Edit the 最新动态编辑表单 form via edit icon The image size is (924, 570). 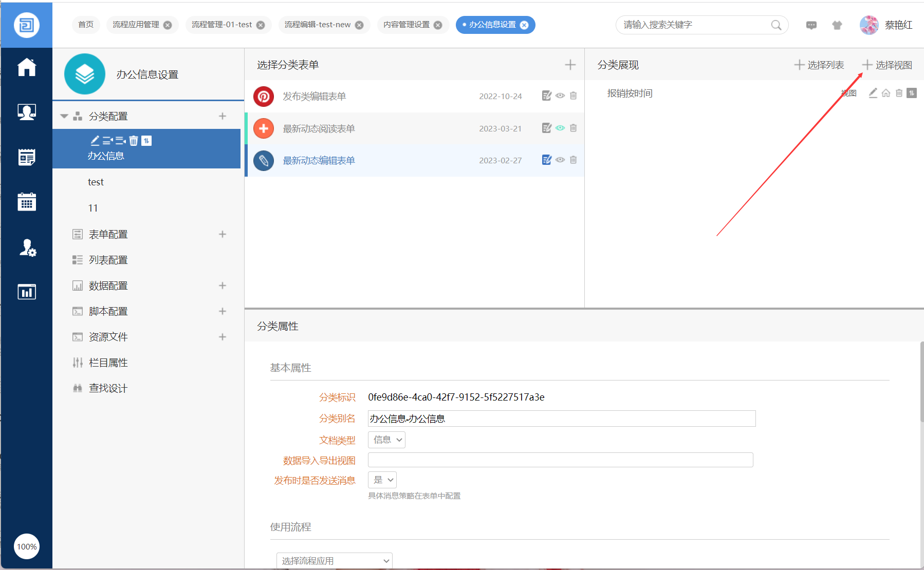pyautogui.click(x=546, y=160)
